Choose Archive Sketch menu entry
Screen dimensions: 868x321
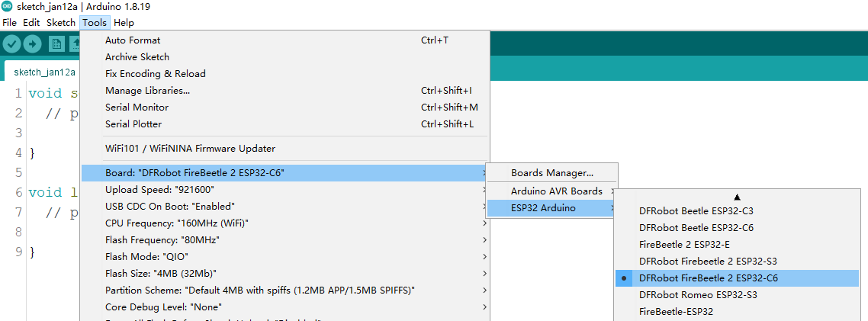[285, 57]
